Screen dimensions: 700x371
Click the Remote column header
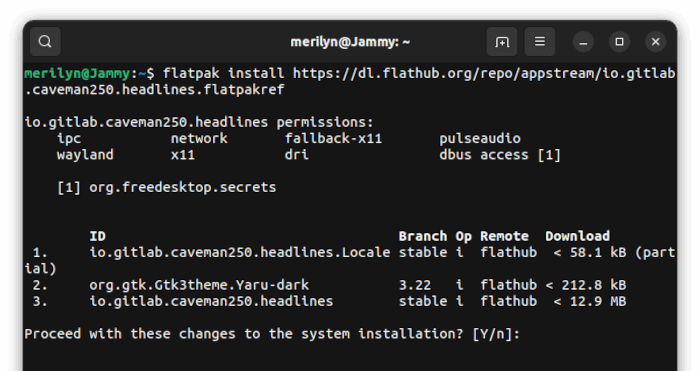[504, 236]
